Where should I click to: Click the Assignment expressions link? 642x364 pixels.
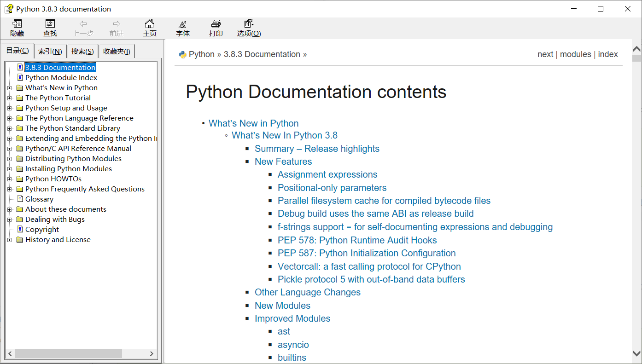(327, 174)
